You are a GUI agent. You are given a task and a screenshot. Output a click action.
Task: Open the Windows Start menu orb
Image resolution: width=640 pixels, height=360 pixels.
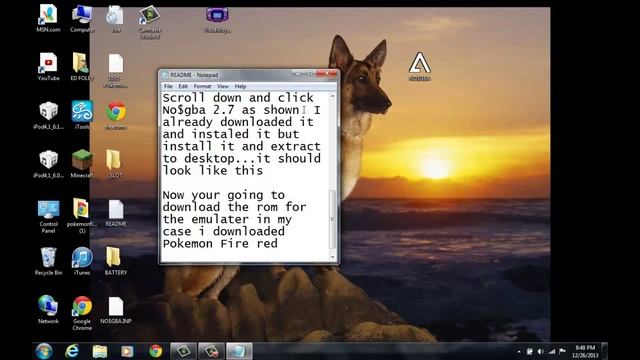[44, 351]
